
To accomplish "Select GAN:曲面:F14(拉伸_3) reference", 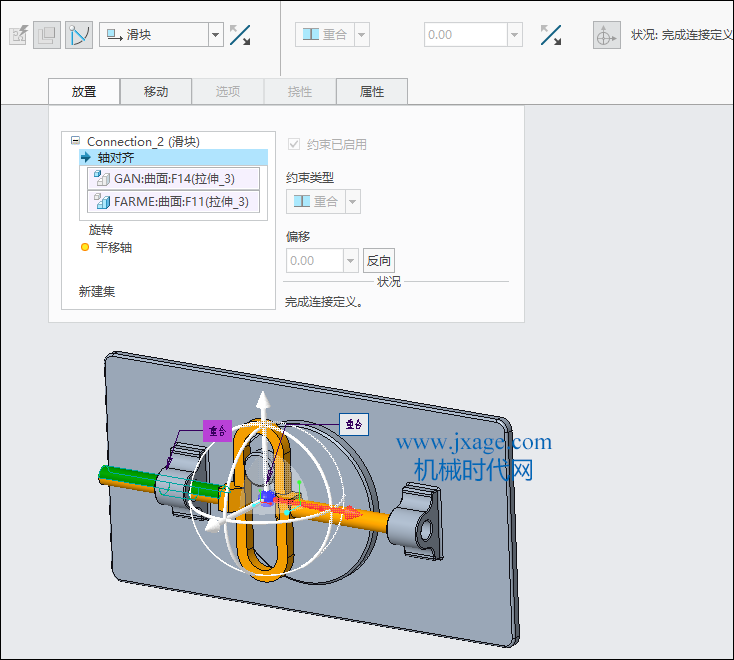I will click(x=173, y=178).
